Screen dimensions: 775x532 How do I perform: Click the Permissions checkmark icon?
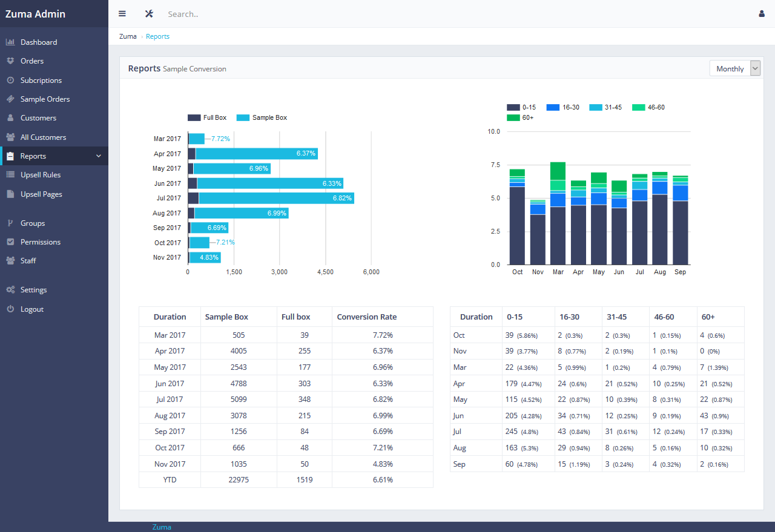[10, 242]
